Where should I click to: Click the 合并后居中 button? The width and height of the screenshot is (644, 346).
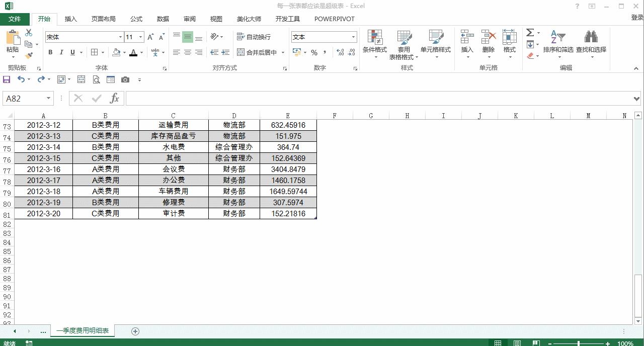pos(257,52)
